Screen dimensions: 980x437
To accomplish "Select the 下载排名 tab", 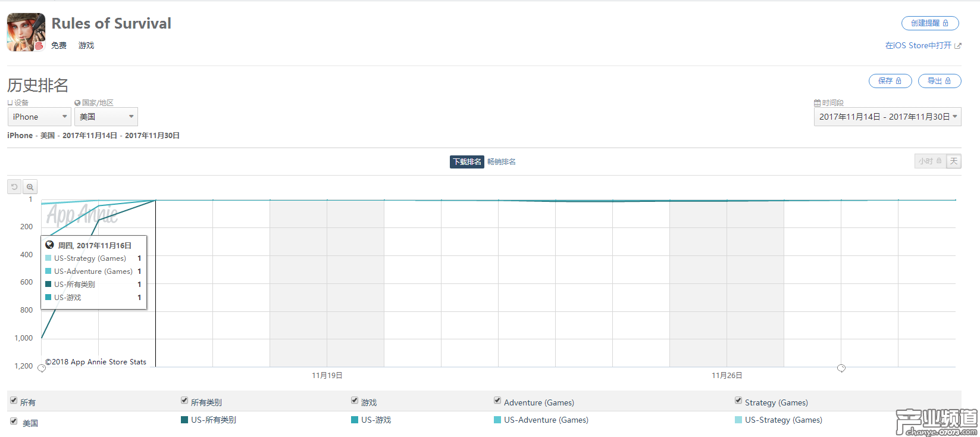I will 466,162.
